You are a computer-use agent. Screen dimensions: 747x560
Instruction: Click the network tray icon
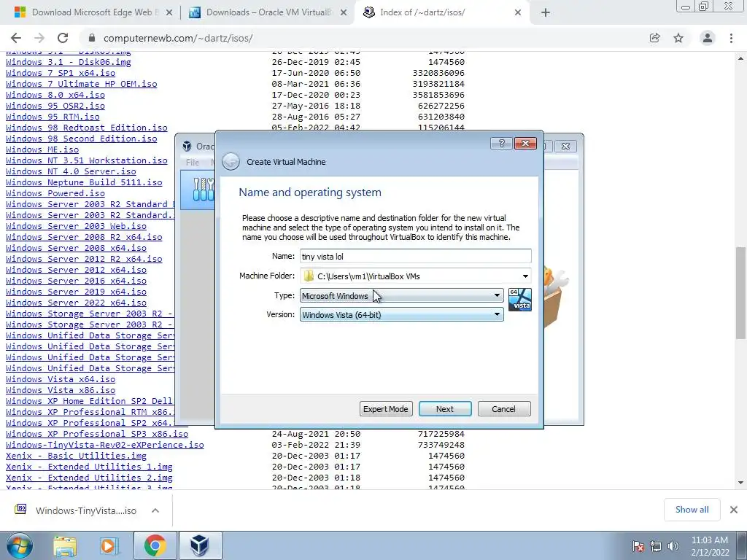[x=656, y=547]
